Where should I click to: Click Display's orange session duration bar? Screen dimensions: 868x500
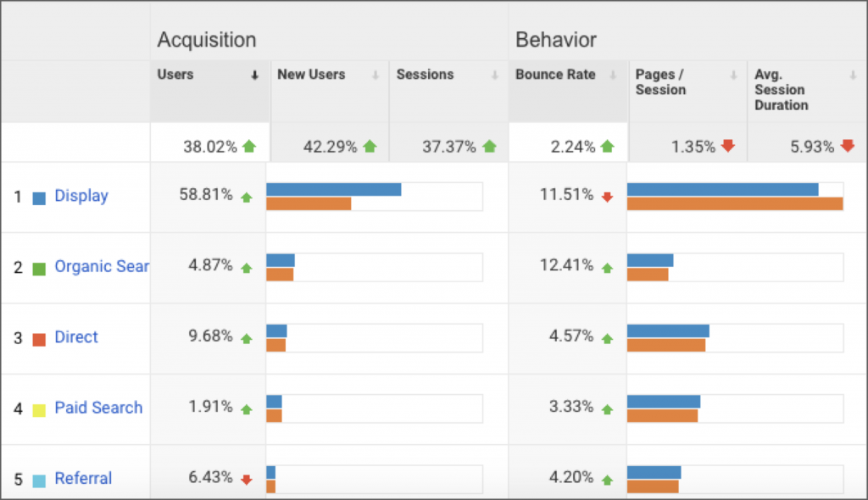pos(735,203)
